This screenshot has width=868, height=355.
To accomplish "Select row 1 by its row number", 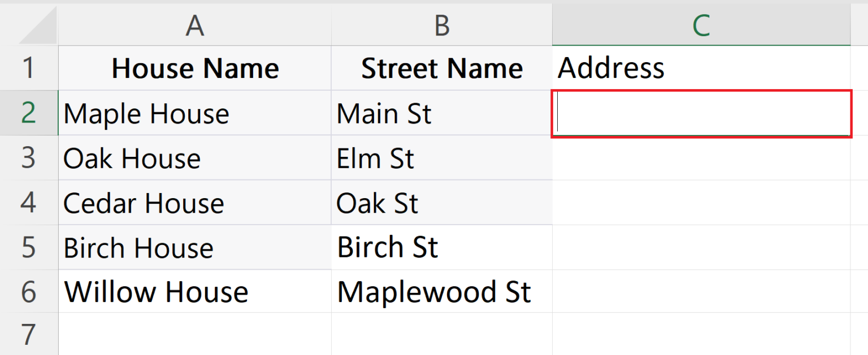I will 28,68.
